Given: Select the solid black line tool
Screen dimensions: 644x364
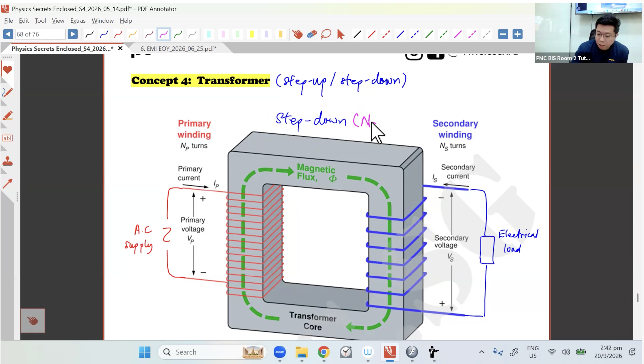Looking at the screenshot, I should click(x=357, y=34).
